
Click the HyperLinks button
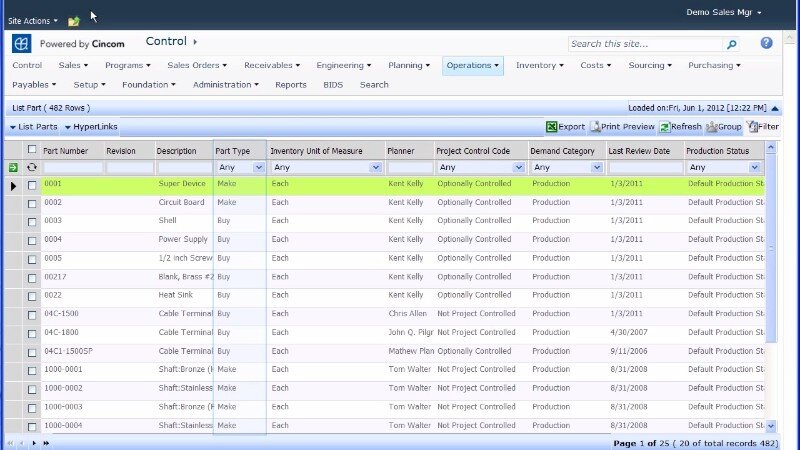tap(91, 127)
